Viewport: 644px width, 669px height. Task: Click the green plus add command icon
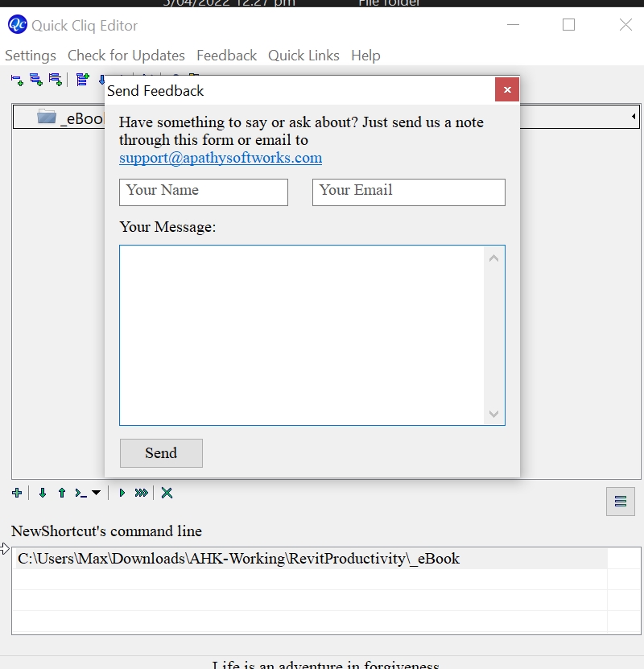coord(17,493)
